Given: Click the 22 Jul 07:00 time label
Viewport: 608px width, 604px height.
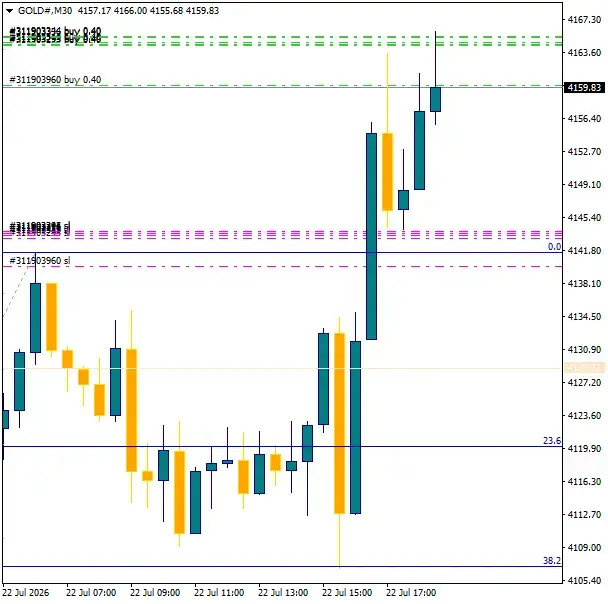Looking at the screenshot, I should (91, 593).
